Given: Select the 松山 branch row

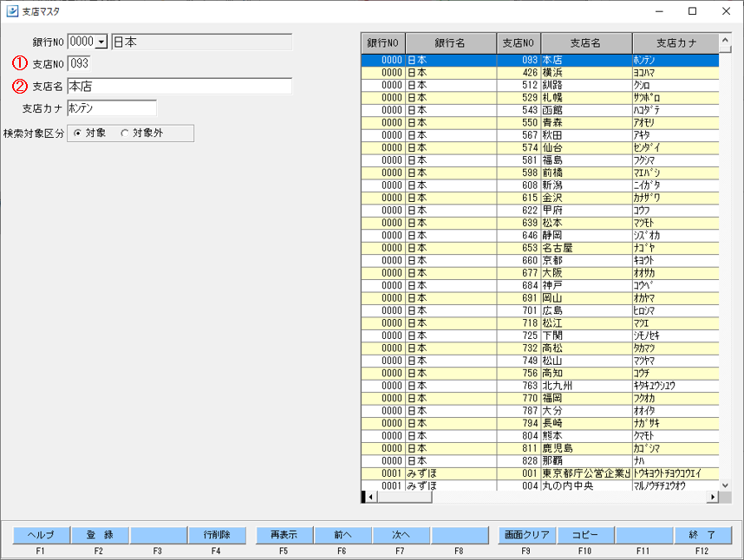Looking at the screenshot, I should [x=540, y=361].
